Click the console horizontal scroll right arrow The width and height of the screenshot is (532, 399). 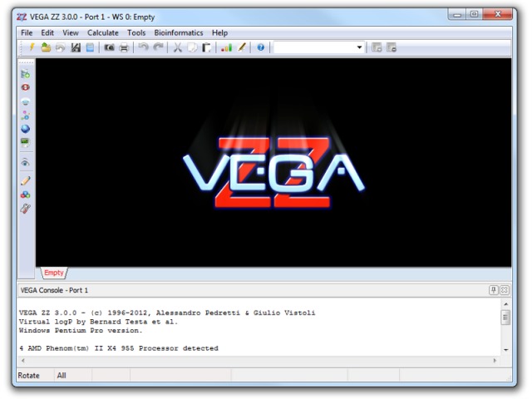click(x=495, y=360)
